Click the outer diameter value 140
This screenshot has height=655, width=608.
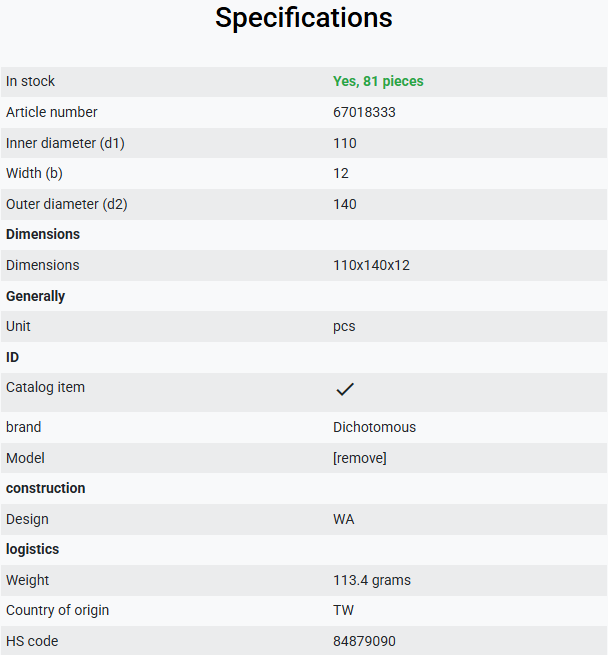point(345,204)
